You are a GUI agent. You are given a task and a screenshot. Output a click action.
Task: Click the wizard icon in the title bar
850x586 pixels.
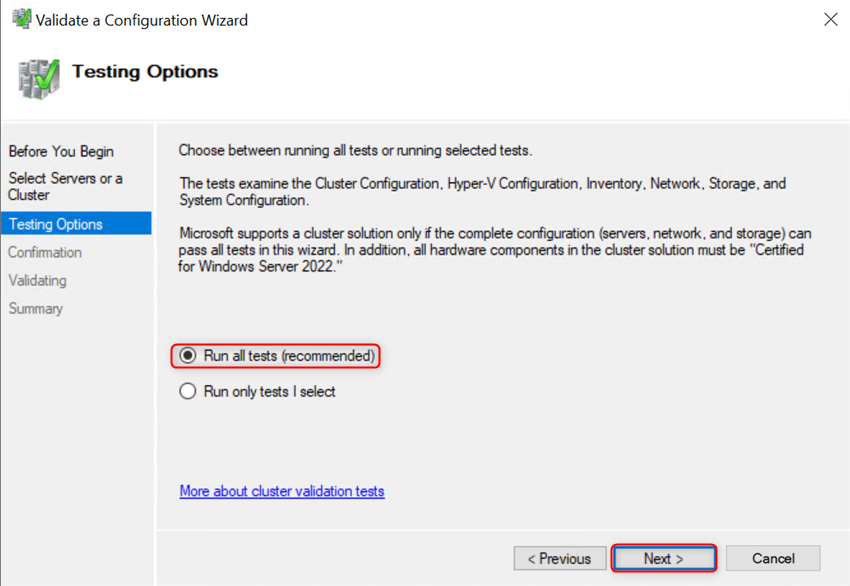[x=20, y=19]
